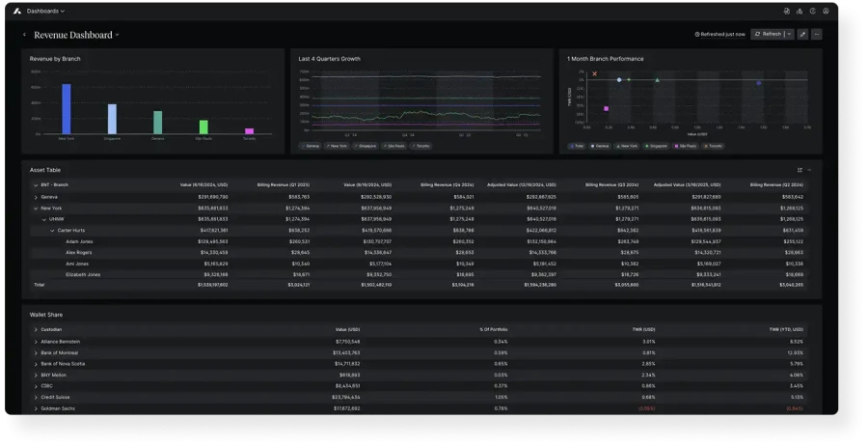This screenshot has width=868, height=447.
Task: Expand the Asset Table panel to fullscreen
Action: (x=800, y=170)
